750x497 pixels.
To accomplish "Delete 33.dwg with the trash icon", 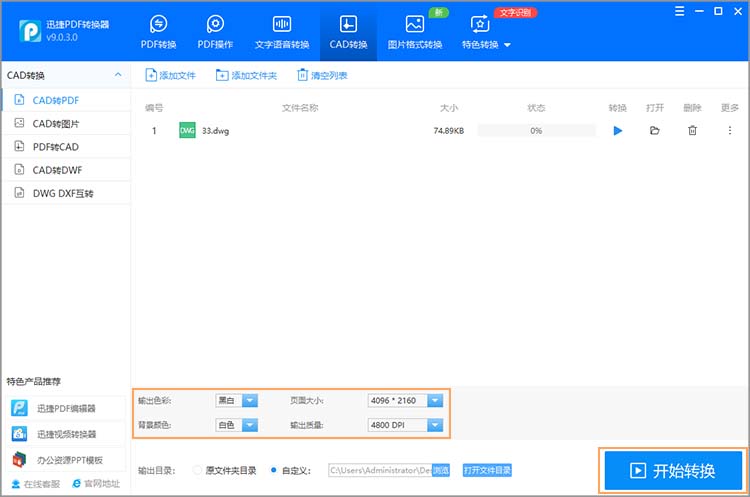I will 692,130.
